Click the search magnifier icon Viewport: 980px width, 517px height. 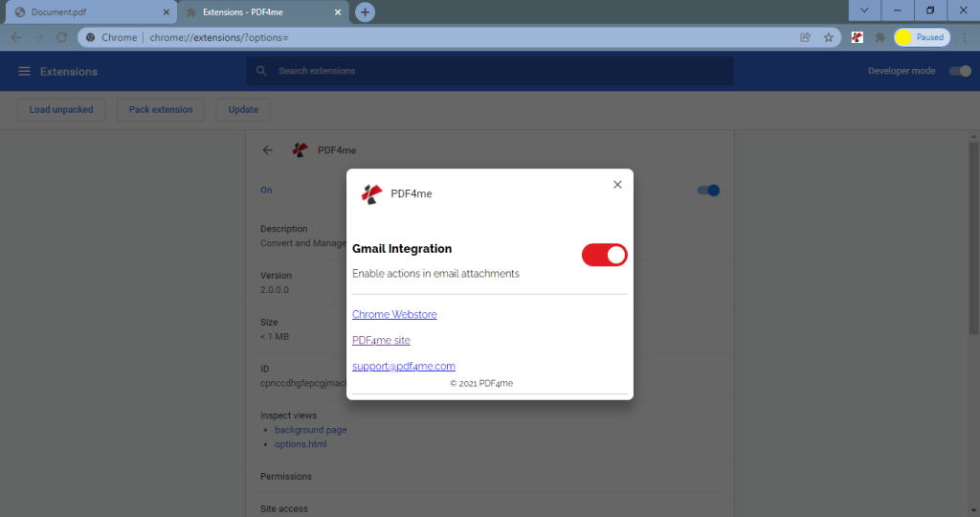[x=262, y=71]
